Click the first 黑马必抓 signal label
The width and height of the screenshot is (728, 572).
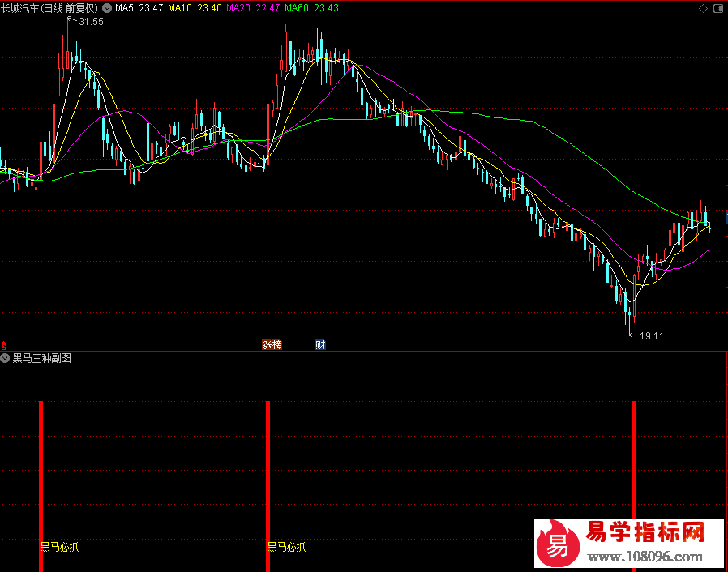point(60,547)
